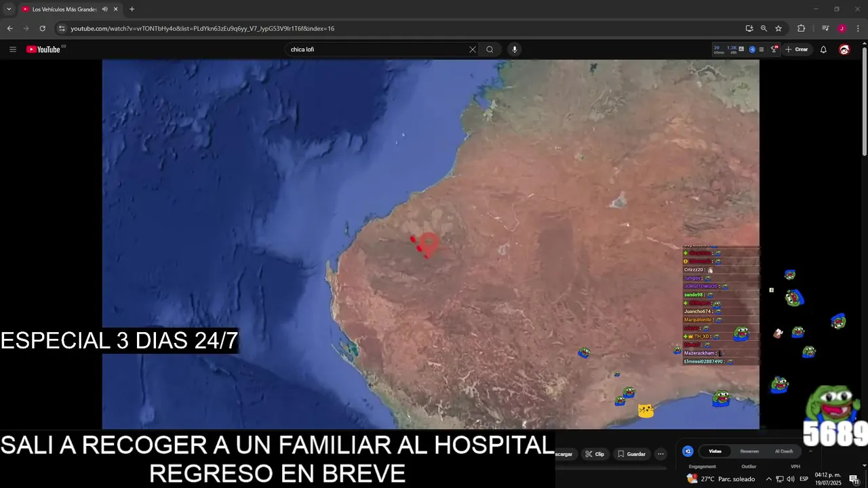Focus the YouTube search field 'chica lofi'
Screen dimensions: 868x488
376,49
